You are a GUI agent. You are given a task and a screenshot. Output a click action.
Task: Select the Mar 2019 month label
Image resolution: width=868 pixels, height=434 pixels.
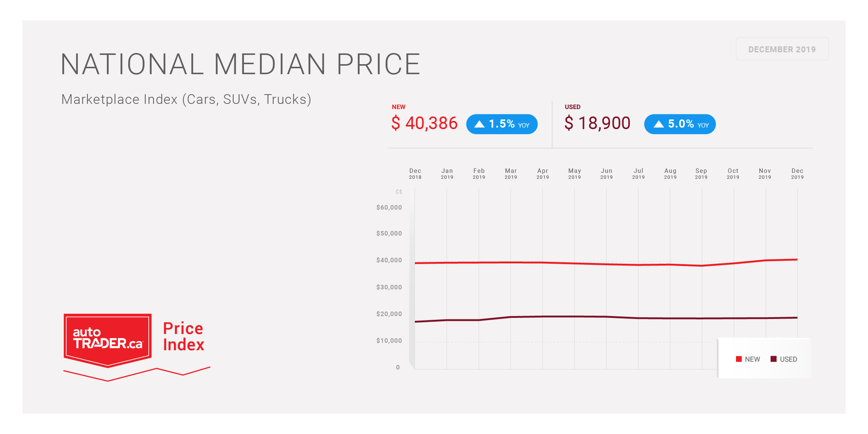click(x=511, y=174)
